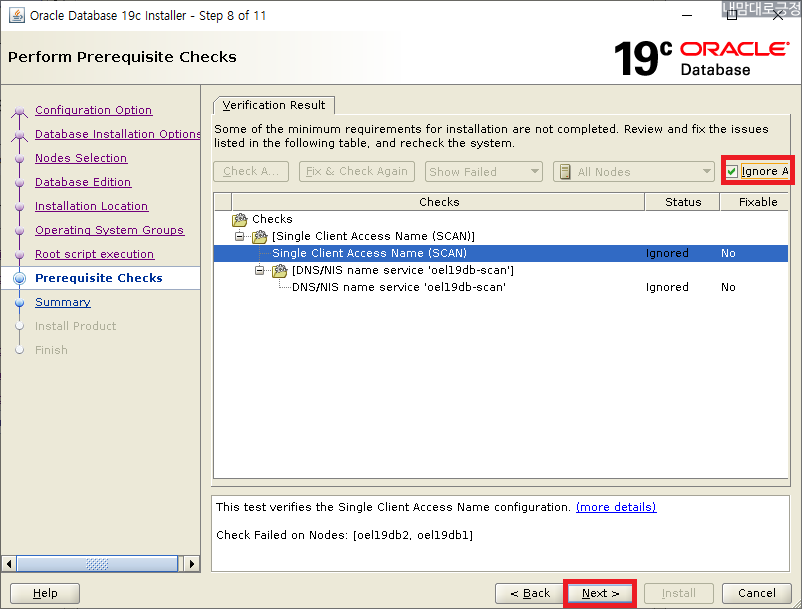Click the Status column header
The width and height of the screenshot is (802, 609).
pyautogui.click(x=683, y=202)
